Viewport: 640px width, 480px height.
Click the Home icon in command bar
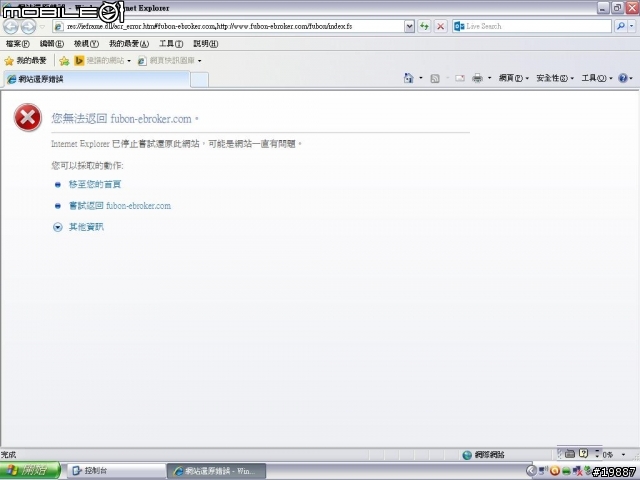pyautogui.click(x=408, y=78)
